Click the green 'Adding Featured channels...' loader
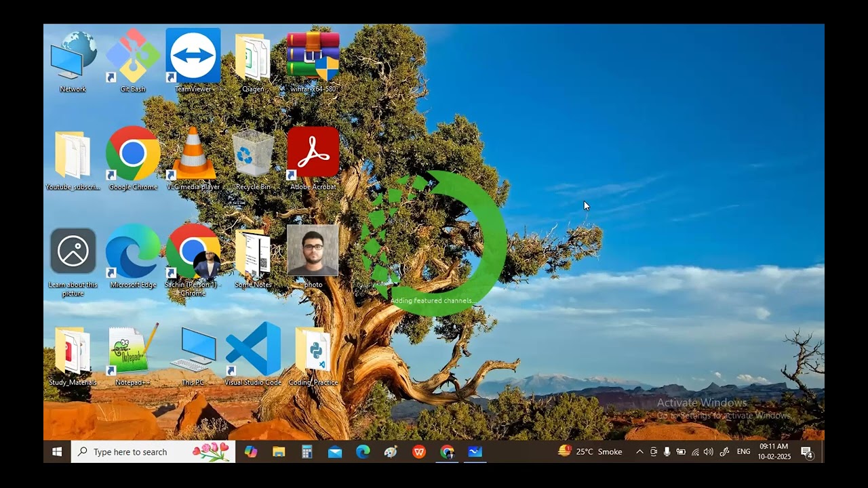The image size is (868, 488). (433, 243)
